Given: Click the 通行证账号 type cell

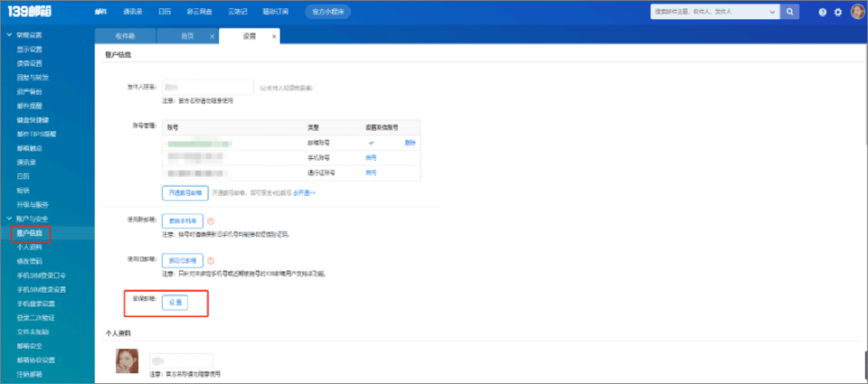Looking at the screenshot, I should (321, 172).
